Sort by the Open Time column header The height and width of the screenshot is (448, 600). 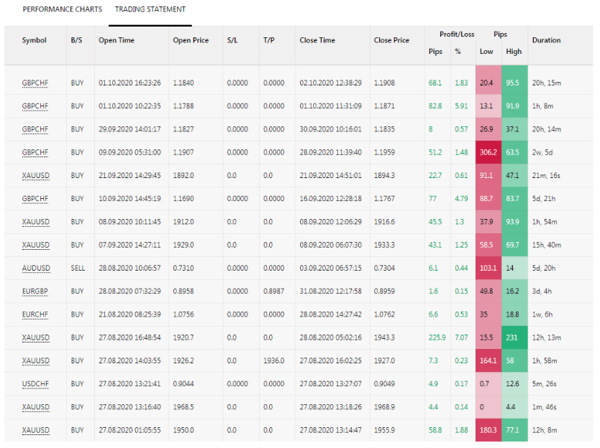(x=115, y=41)
